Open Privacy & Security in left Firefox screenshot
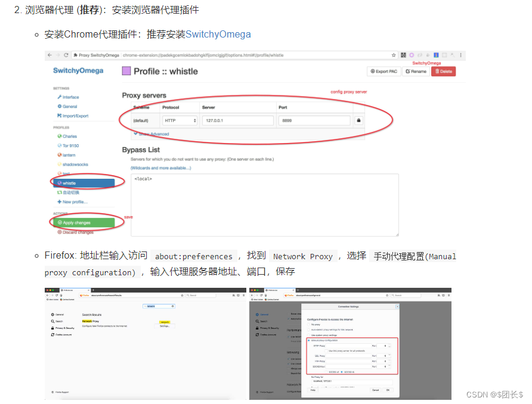 click(63, 328)
